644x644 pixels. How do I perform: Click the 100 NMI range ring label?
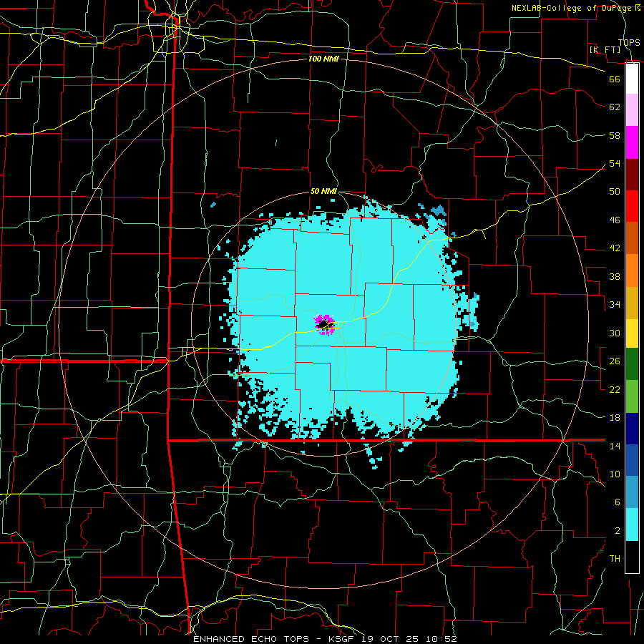pos(323,59)
